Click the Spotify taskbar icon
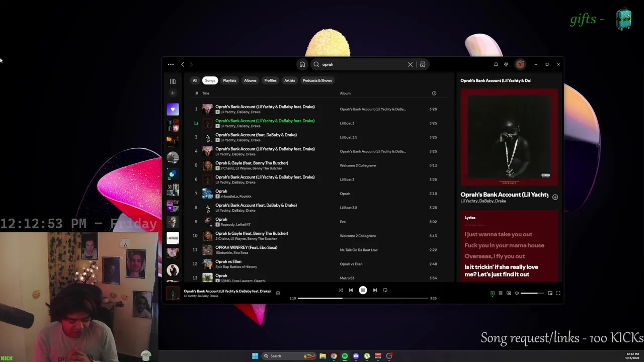644x362 pixels. click(345, 356)
